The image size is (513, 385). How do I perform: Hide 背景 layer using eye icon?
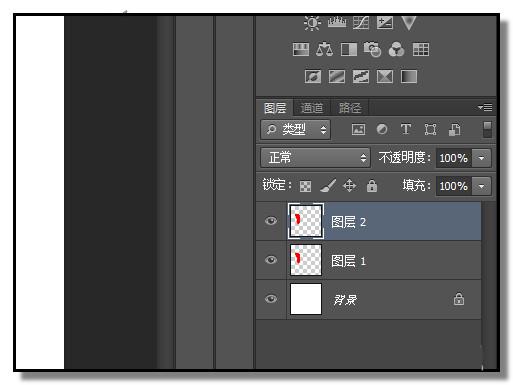[271, 299]
